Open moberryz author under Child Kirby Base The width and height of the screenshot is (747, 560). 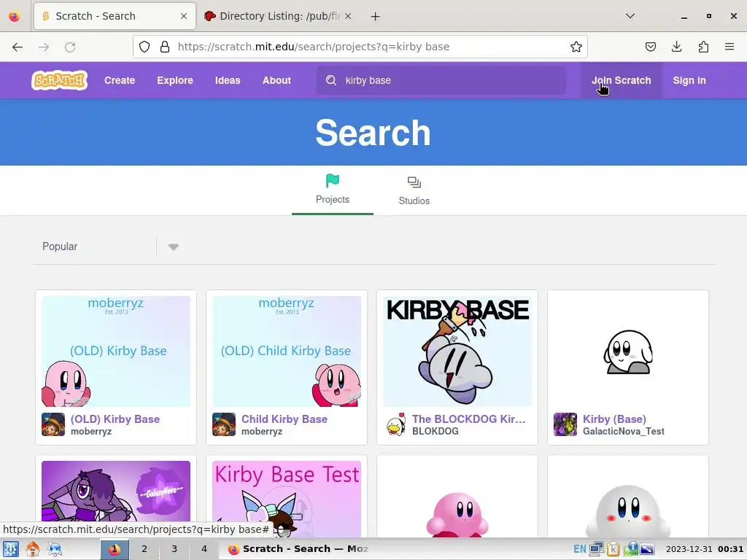pyautogui.click(x=262, y=432)
